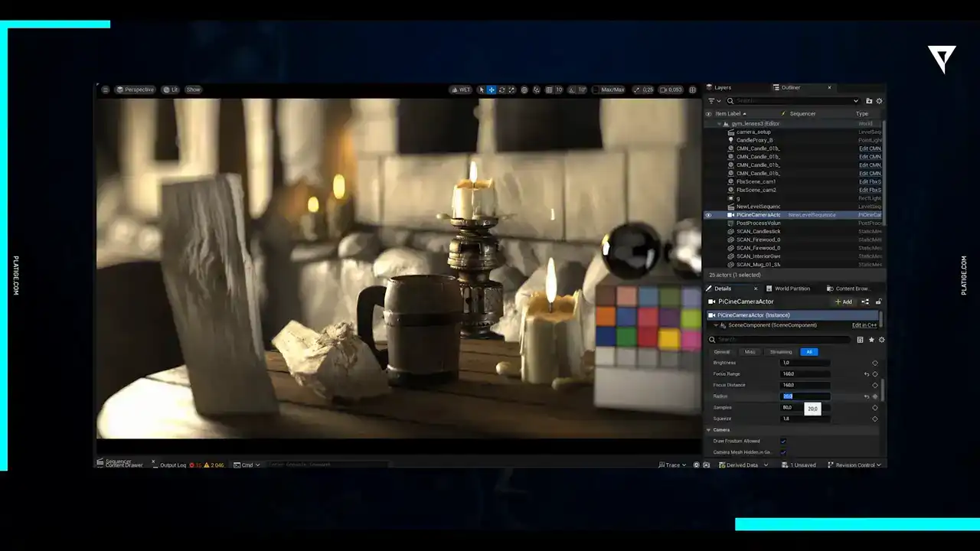Toggle Draw Frustum Allowed checkbox

[x=783, y=442]
